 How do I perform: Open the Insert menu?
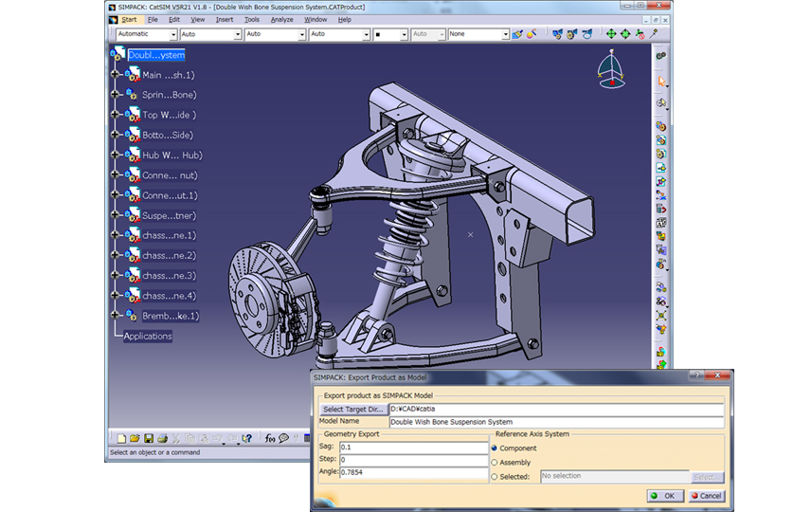coord(225,20)
